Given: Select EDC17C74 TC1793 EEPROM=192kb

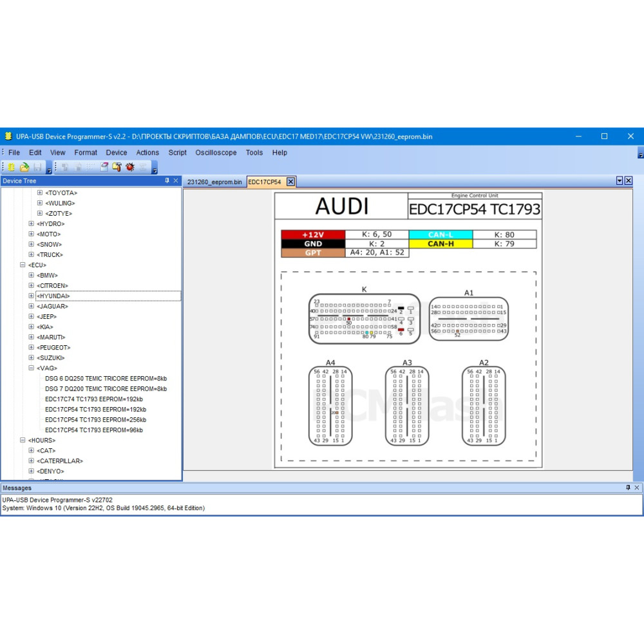Looking at the screenshot, I should (94, 399).
